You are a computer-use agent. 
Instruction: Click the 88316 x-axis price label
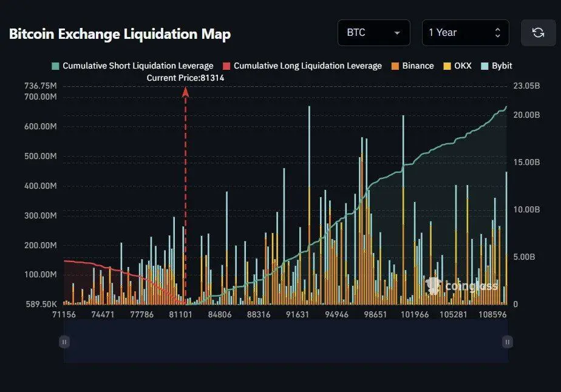pos(258,314)
